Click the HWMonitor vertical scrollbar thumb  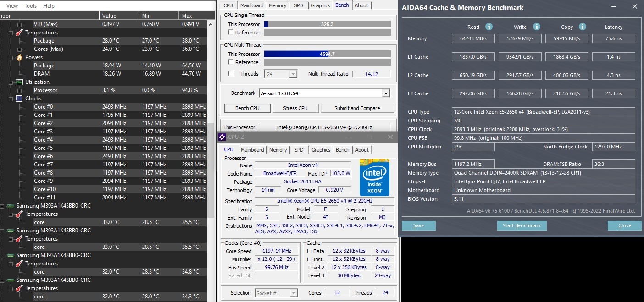pyautogui.click(x=211, y=170)
